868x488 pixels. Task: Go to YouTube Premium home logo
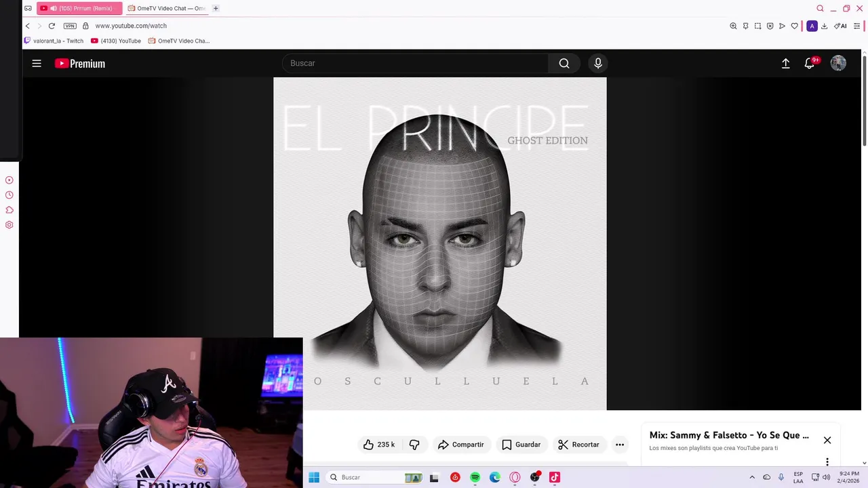[x=80, y=63]
